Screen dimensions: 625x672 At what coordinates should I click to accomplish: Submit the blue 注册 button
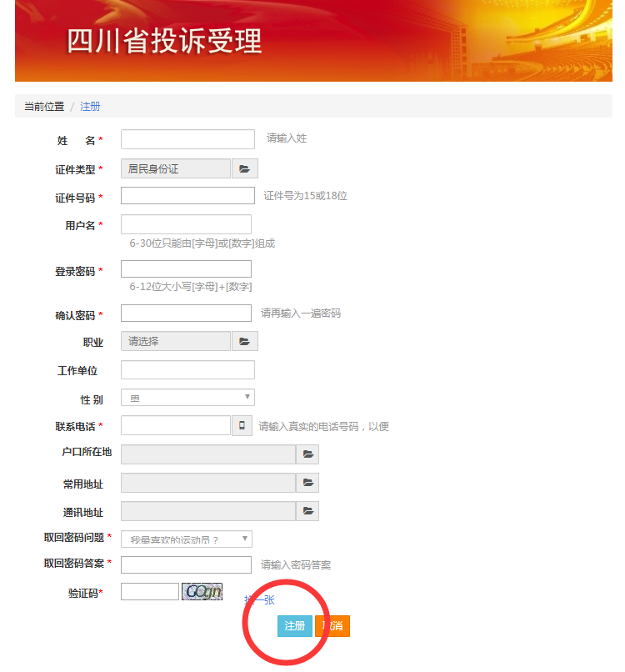(x=295, y=626)
